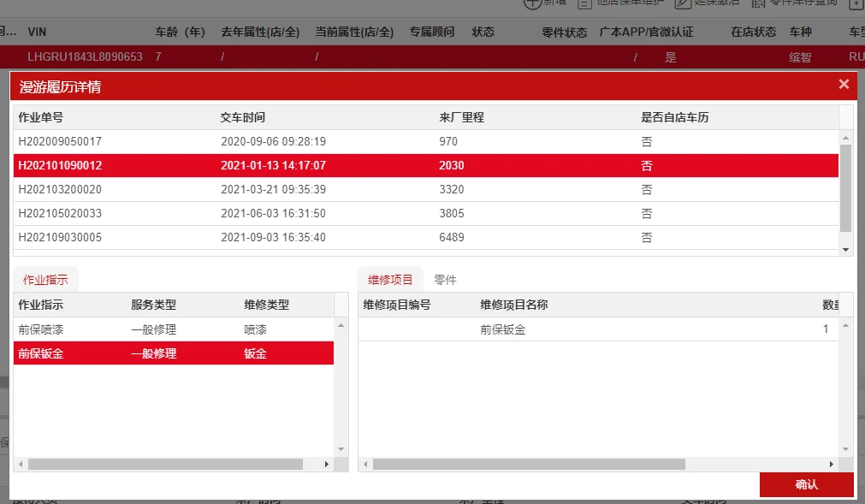865x504 pixels.
Task: Select the 前保喷漆 work instruction row
Action: click(x=174, y=329)
